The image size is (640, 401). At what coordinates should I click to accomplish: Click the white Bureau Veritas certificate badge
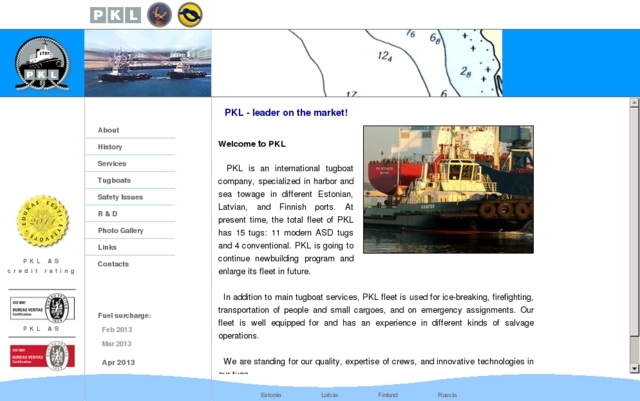42,306
